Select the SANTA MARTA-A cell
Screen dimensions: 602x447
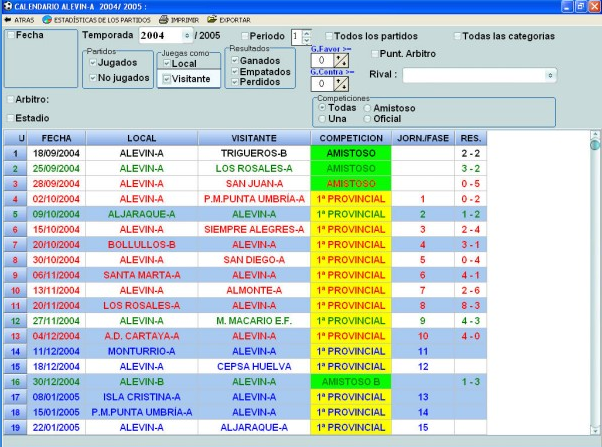pyautogui.click(x=142, y=275)
